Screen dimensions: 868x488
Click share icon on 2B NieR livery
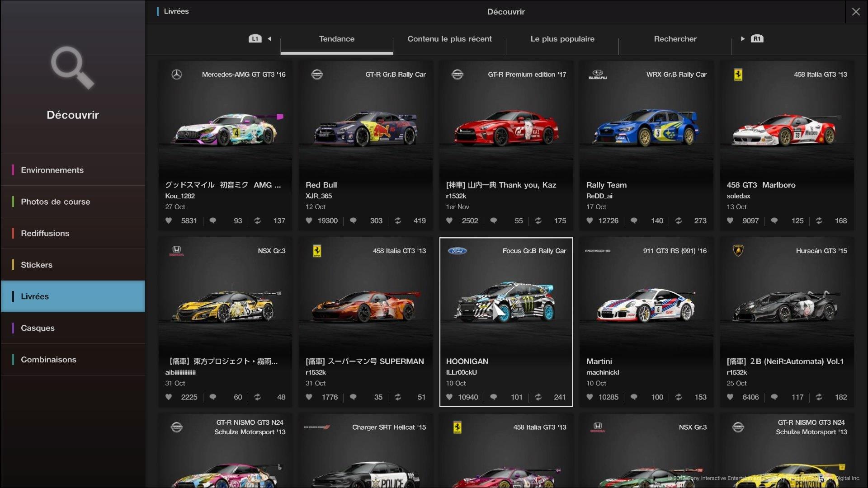(x=819, y=397)
